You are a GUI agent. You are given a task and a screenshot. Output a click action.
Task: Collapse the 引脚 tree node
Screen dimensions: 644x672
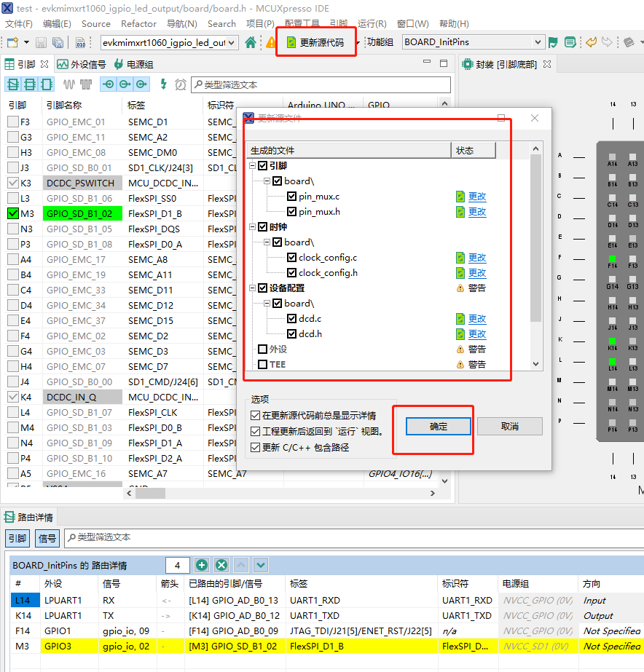coord(253,166)
